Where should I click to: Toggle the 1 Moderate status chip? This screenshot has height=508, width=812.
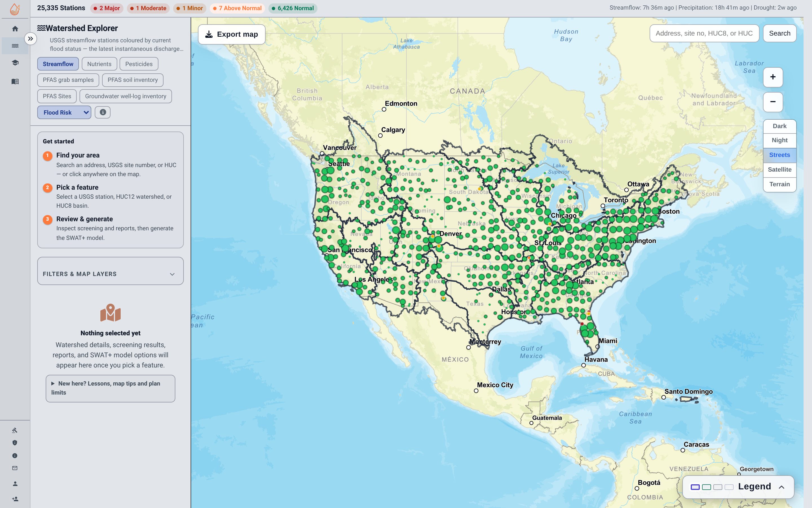coord(148,8)
